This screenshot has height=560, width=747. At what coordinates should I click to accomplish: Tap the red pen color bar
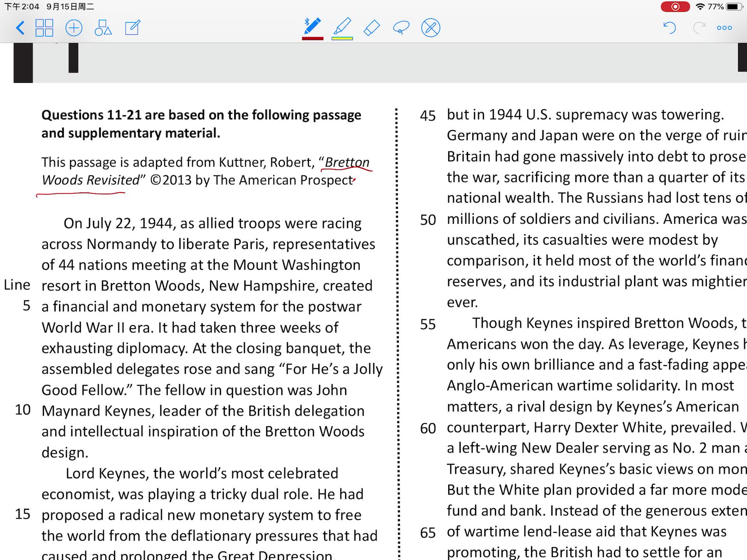pos(313,38)
